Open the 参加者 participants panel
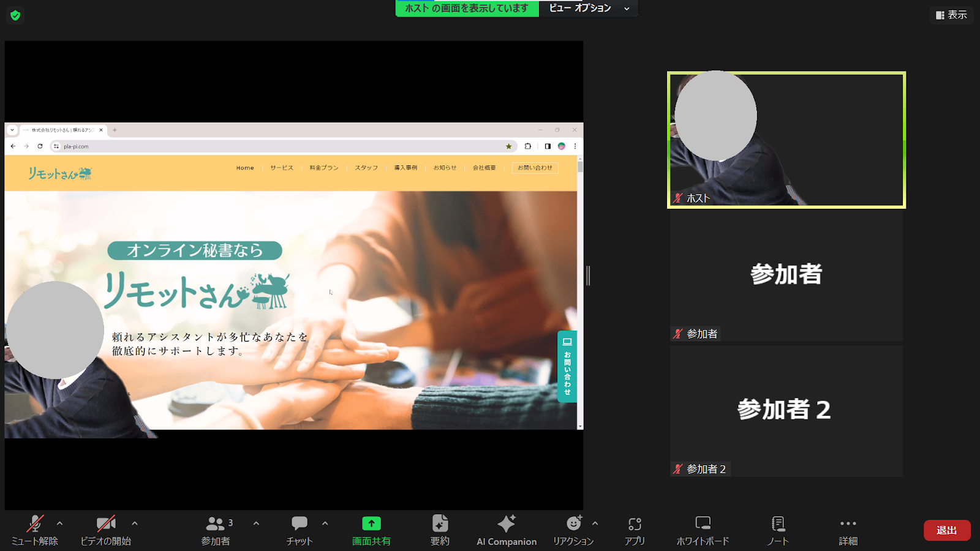This screenshot has height=551, width=980. click(x=216, y=530)
